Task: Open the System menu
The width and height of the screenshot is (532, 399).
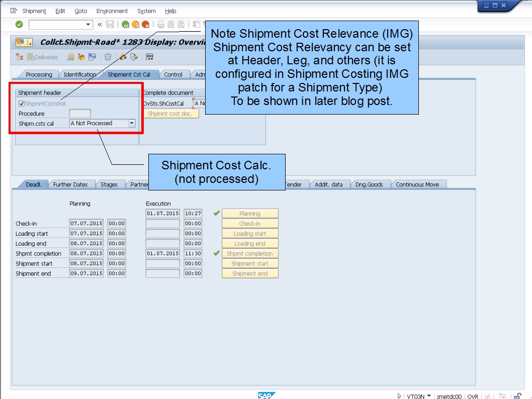Action: [x=146, y=11]
